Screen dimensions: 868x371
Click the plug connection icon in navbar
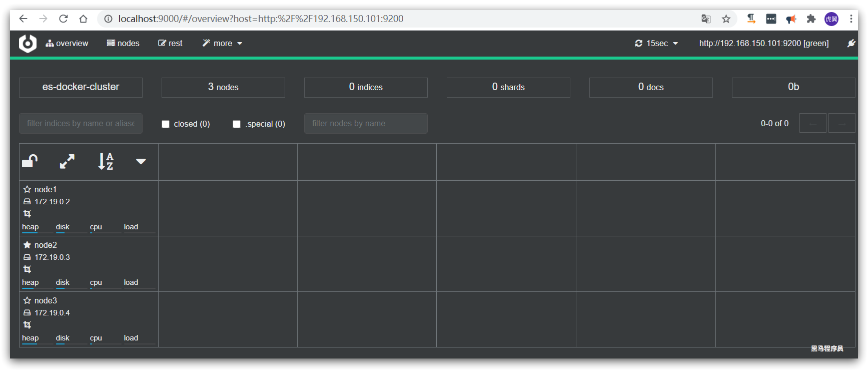[851, 44]
